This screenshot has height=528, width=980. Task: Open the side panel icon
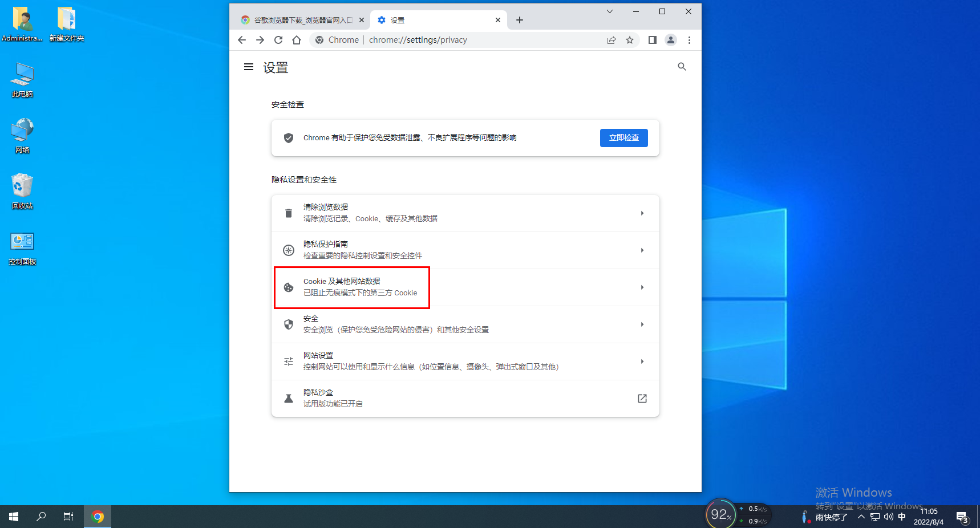pyautogui.click(x=652, y=40)
